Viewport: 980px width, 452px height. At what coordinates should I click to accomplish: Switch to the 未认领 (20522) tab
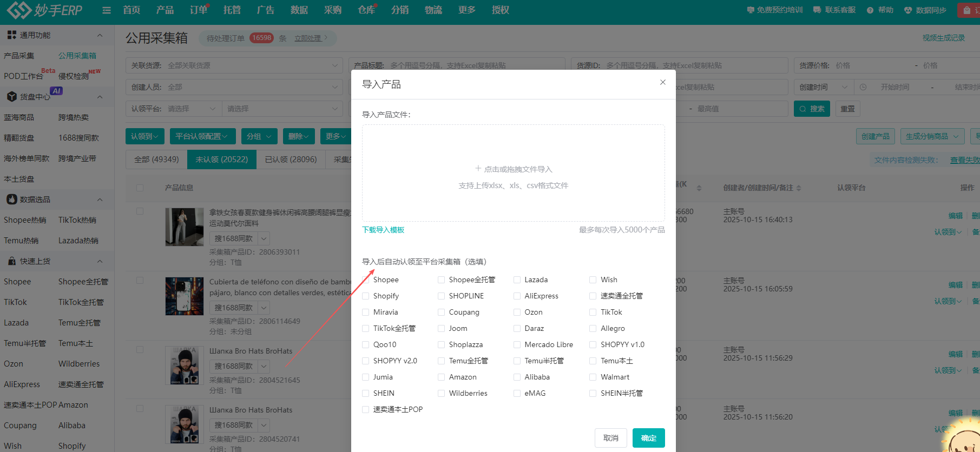click(x=222, y=159)
